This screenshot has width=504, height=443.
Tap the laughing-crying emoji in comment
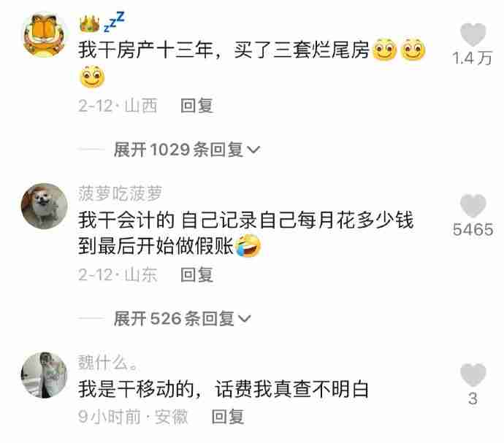[248, 246]
